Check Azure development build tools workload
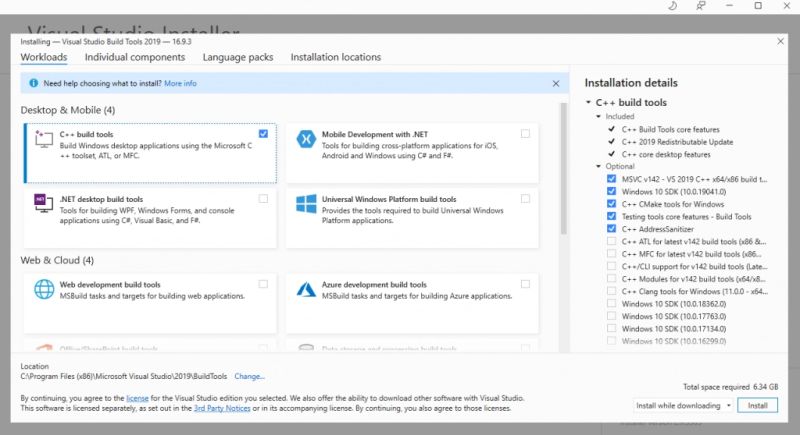 point(526,284)
